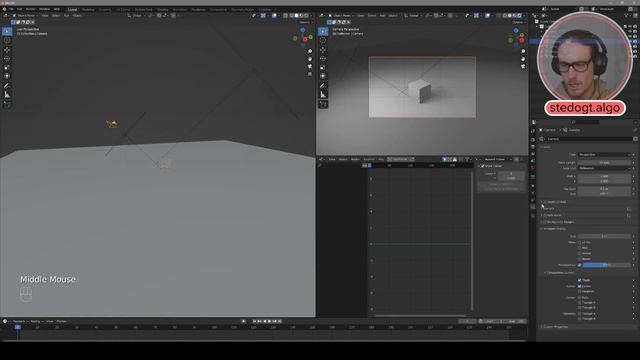Click pan hand icon in left viewport
Screen dimensions: 640x360
(x=310, y=59)
